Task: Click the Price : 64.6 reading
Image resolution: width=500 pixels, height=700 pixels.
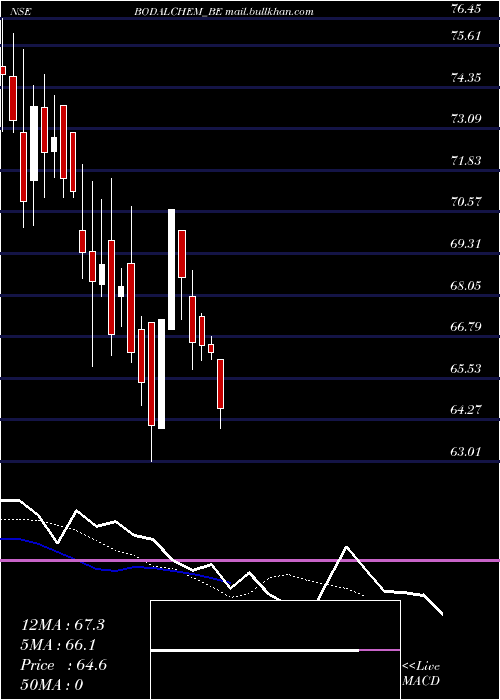Action: (64, 665)
